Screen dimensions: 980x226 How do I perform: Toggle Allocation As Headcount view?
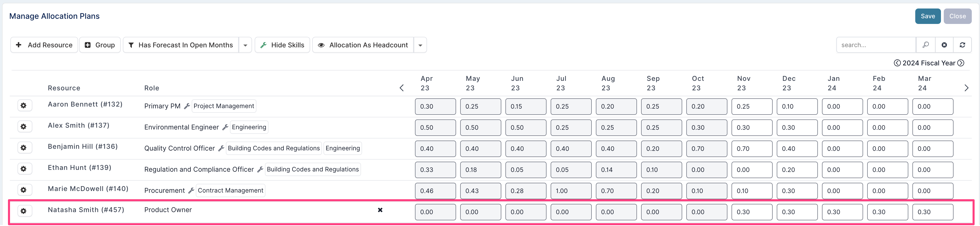(x=363, y=45)
